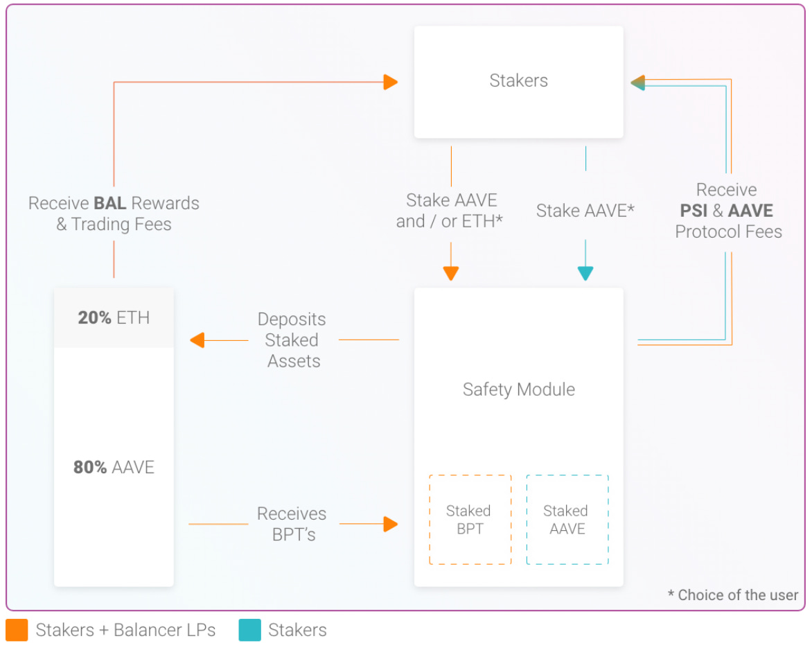Click the 80% AAVE pool segment
Viewport: 812px width, 650px height.
[x=114, y=466]
